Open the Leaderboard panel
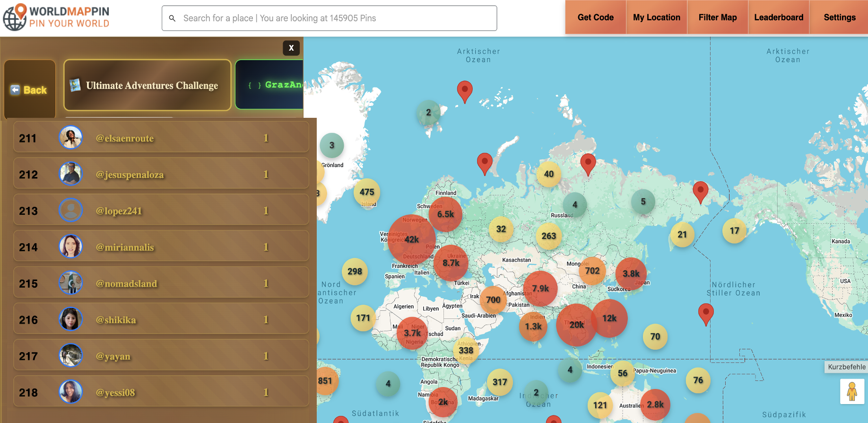Image resolution: width=868 pixels, height=423 pixels. click(779, 18)
